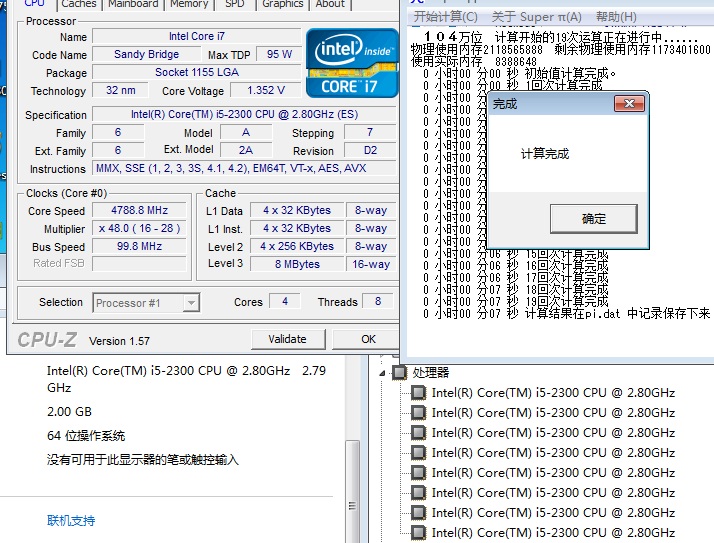Click the 19回次计算完成 log line
The image size is (714, 543).
(515, 302)
